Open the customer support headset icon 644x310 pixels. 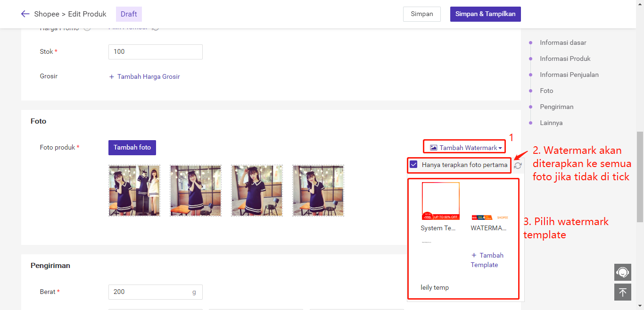coord(622,273)
